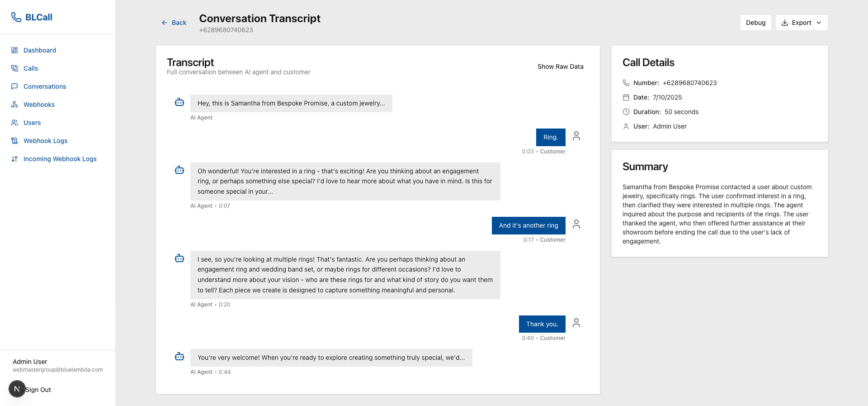Toggle Show Raw Data view
Image resolution: width=868 pixels, height=406 pixels.
560,67
